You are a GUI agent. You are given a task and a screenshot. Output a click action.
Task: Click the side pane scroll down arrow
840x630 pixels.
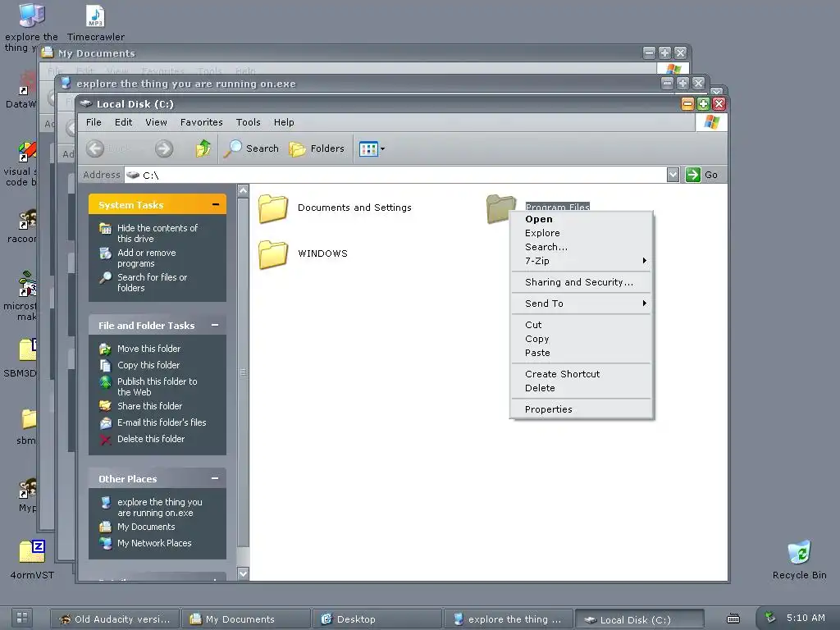[x=243, y=573]
